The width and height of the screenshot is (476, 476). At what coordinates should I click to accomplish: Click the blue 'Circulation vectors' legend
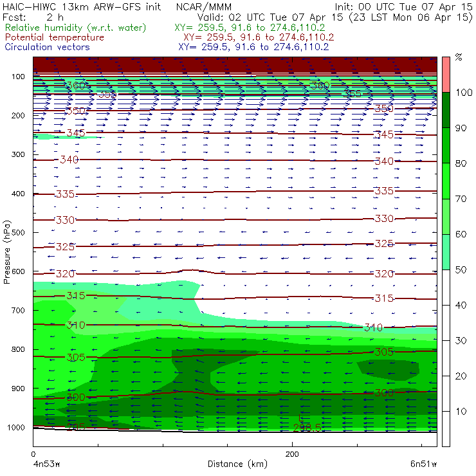pos(47,47)
